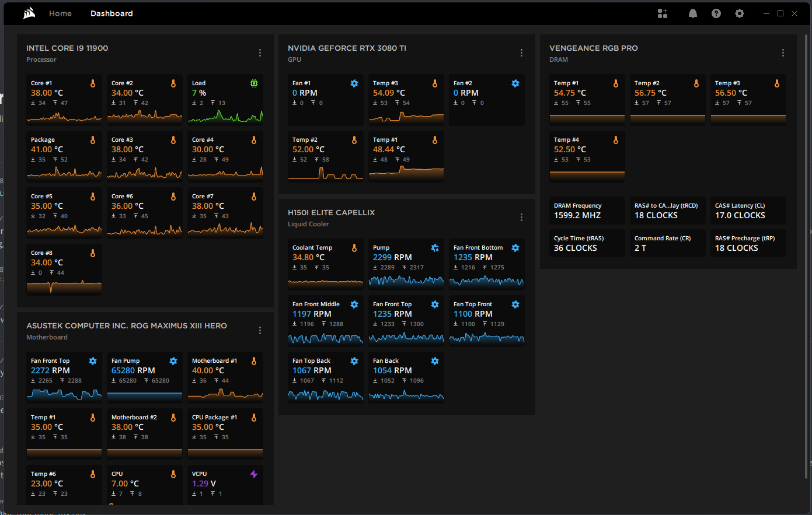
Task: Open the Intel Core i9 11900 options menu
Action: (x=260, y=53)
